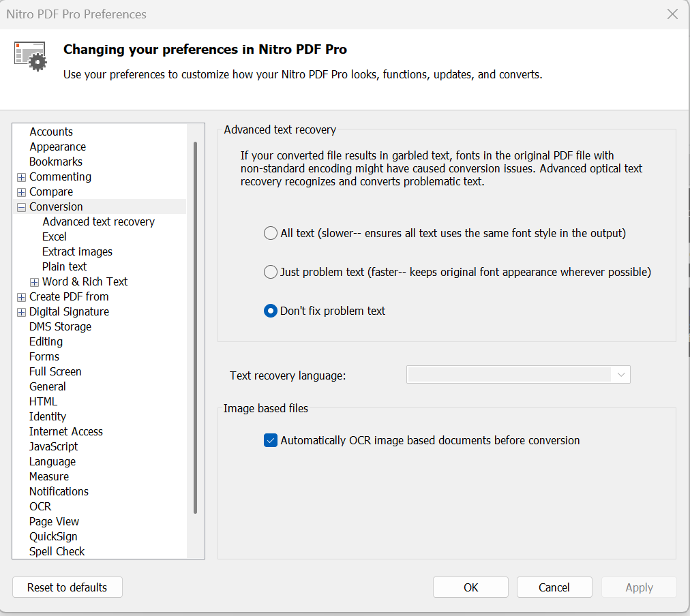
Task: Select Digital Signature label
Action: 69,311
